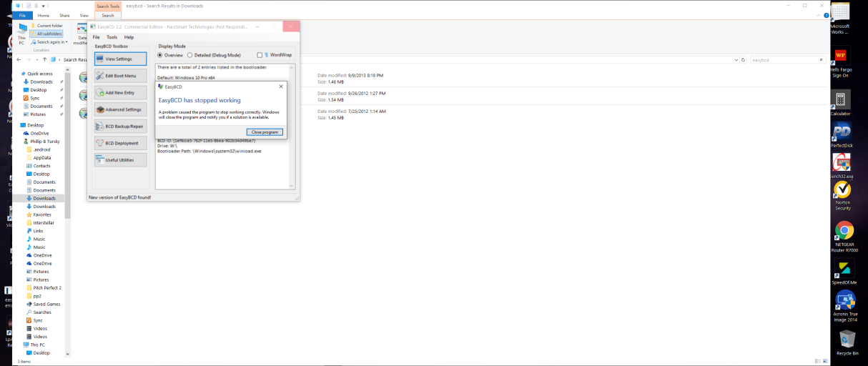Click the Search Tools contextual tab
868x366 pixels.
[107, 6]
